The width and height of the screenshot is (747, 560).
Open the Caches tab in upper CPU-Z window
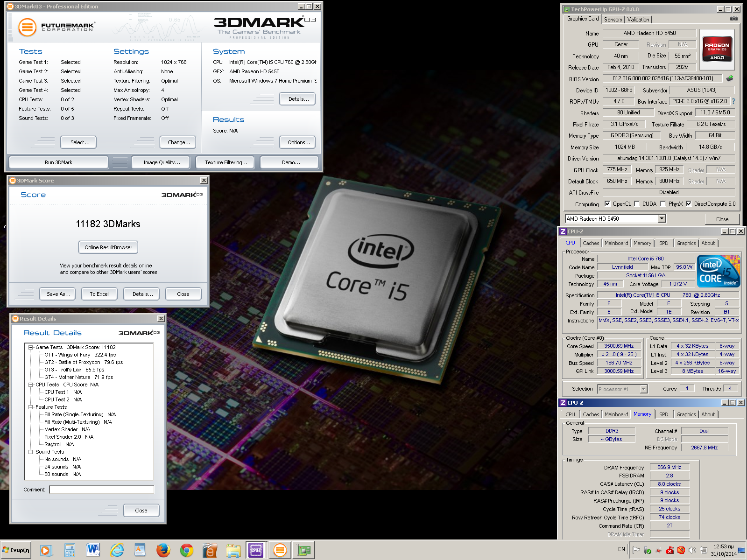tap(591, 243)
